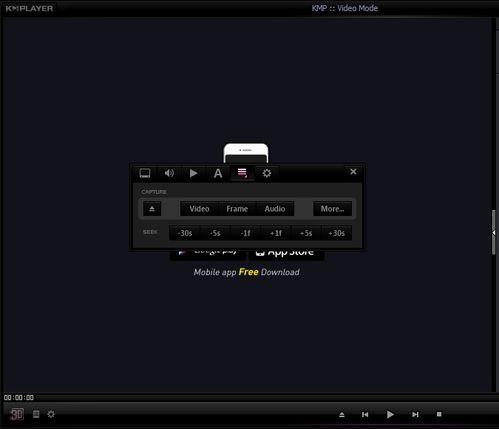Expand the side panel arrow on right edge
Screen dimensions: 499x429
pyautogui.click(x=494, y=232)
